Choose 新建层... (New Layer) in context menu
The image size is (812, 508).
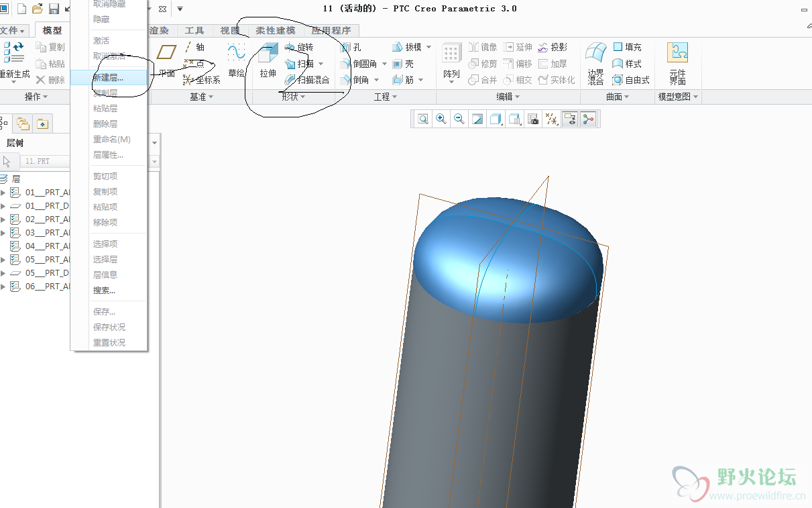(x=109, y=77)
